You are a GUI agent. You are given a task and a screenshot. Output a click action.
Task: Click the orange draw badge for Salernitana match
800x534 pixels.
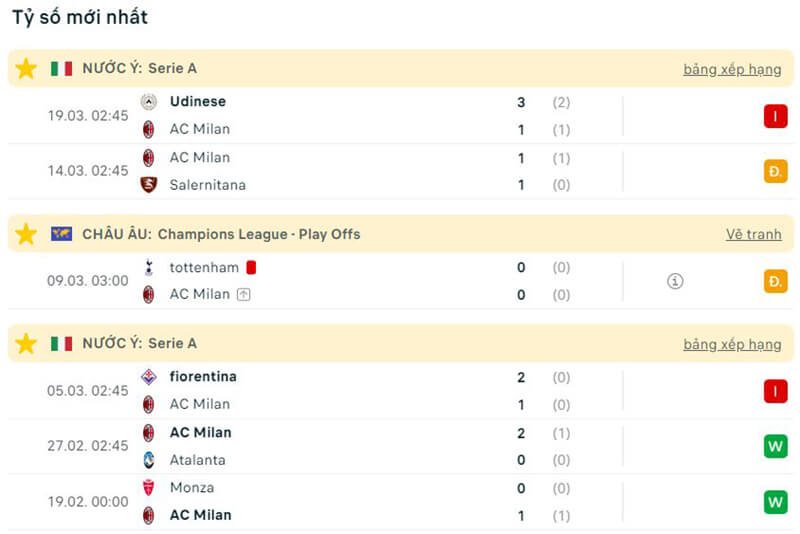pyautogui.click(x=775, y=172)
